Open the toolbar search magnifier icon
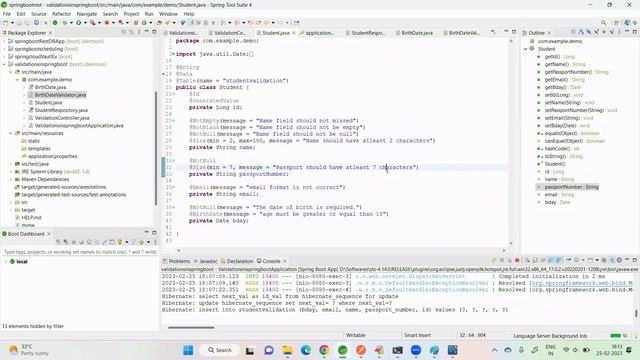Image resolution: width=640 pixels, height=360 pixels. point(603,23)
